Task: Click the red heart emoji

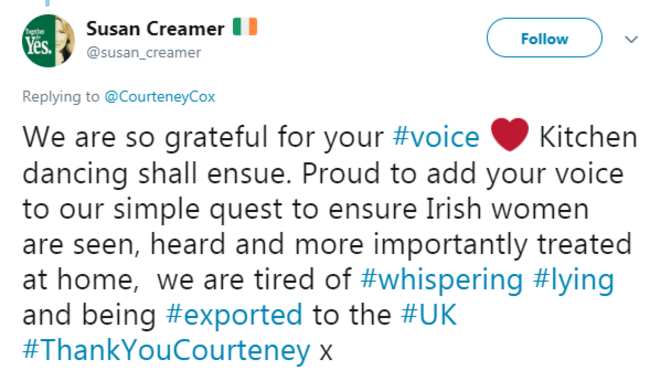Action: click(x=509, y=134)
